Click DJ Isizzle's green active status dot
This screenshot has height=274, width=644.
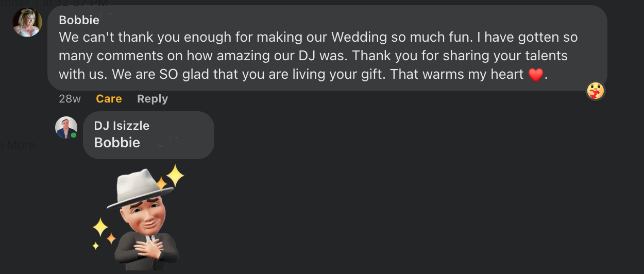(74, 135)
